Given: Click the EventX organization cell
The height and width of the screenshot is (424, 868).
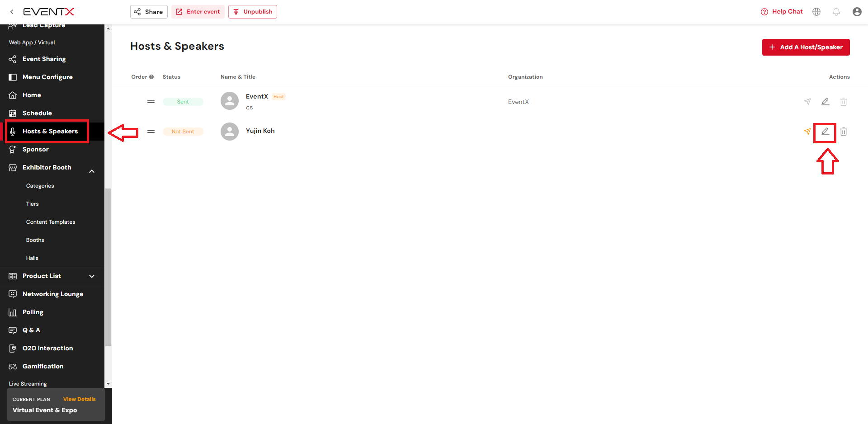Looking at the screenshot, I should (519, 102).
